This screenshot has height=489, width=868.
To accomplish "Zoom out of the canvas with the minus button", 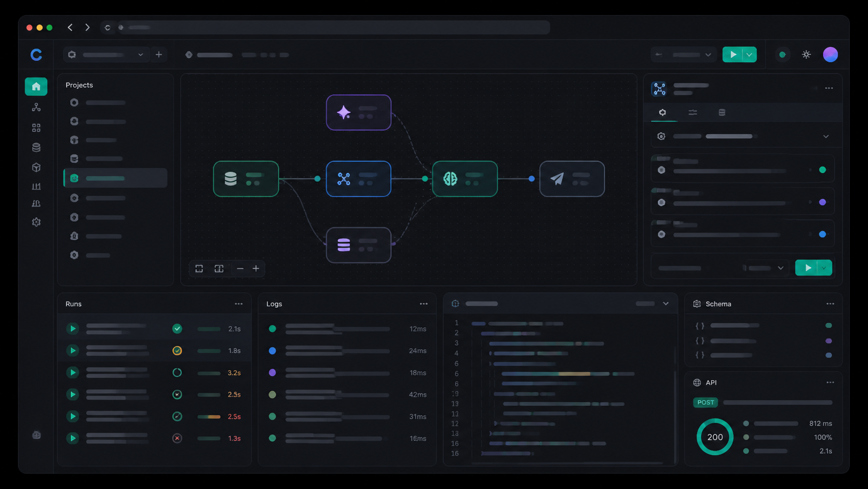I will [x=240, y=269].
